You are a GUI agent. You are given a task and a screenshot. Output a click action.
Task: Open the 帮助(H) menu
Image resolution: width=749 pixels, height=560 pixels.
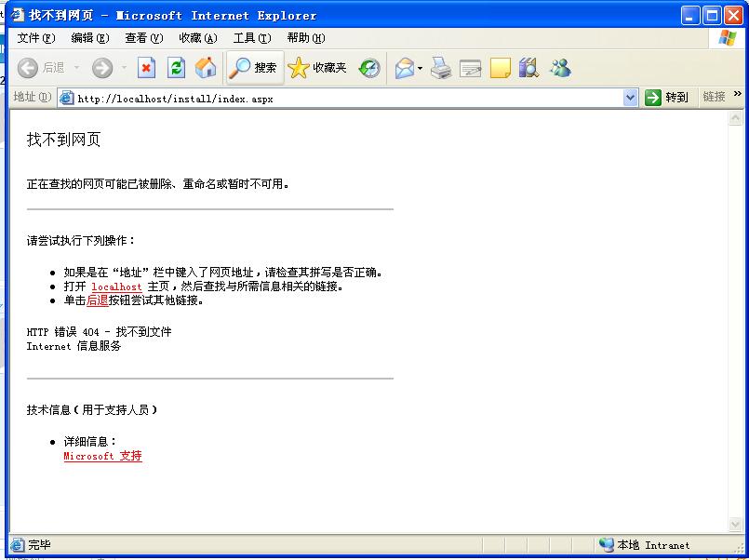tap(306, 38)
